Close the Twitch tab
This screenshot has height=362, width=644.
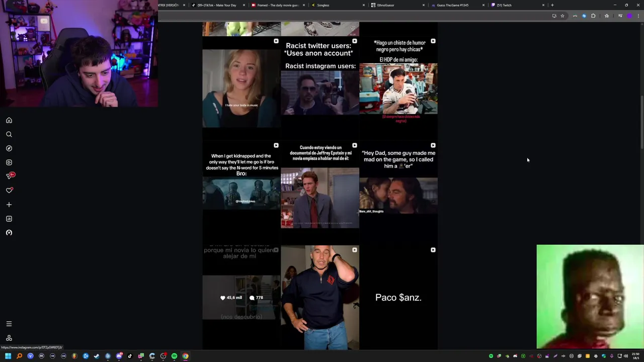(543, 5)
